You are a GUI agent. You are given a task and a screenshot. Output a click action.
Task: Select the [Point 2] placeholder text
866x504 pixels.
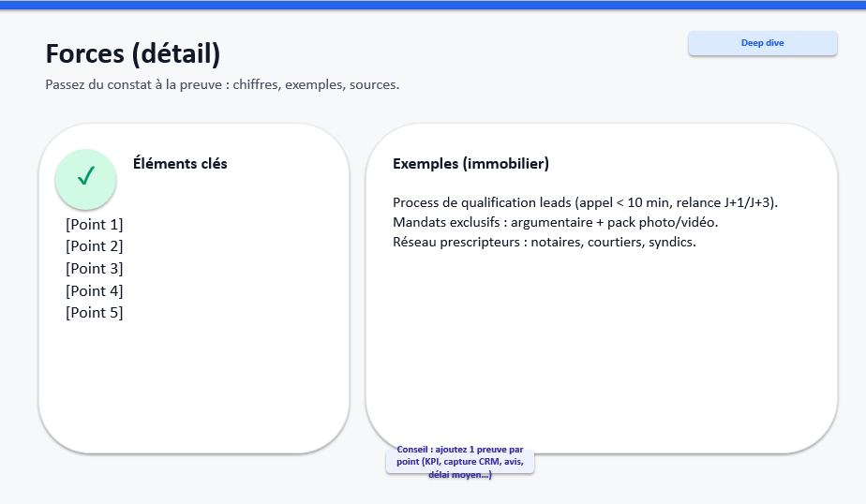[94, 246]
